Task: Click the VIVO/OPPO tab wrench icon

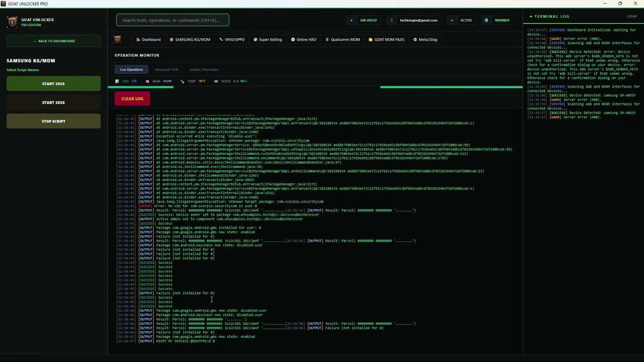Action: [221, 40]
